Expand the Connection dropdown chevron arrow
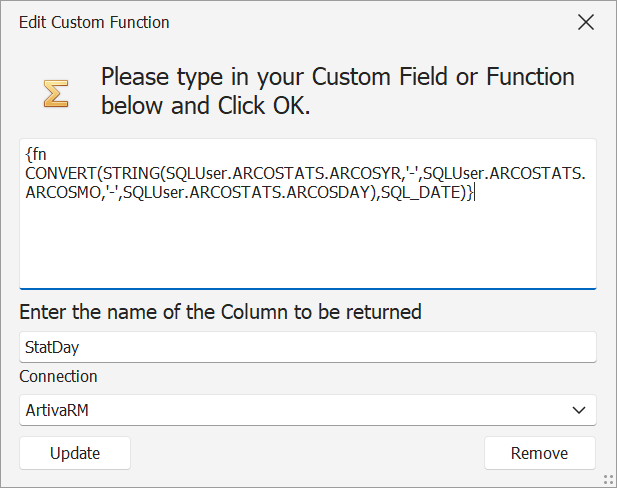 click(x=578, y=410)
